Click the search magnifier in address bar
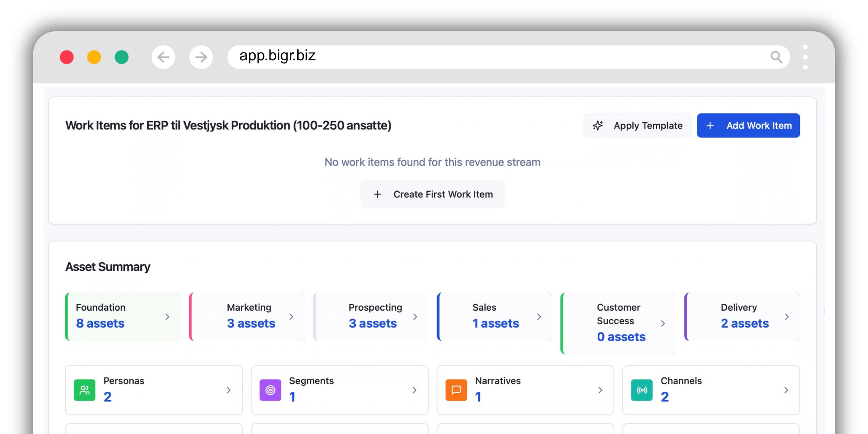The height and width of the screenshot is (434, 868). tap(776, 57)
